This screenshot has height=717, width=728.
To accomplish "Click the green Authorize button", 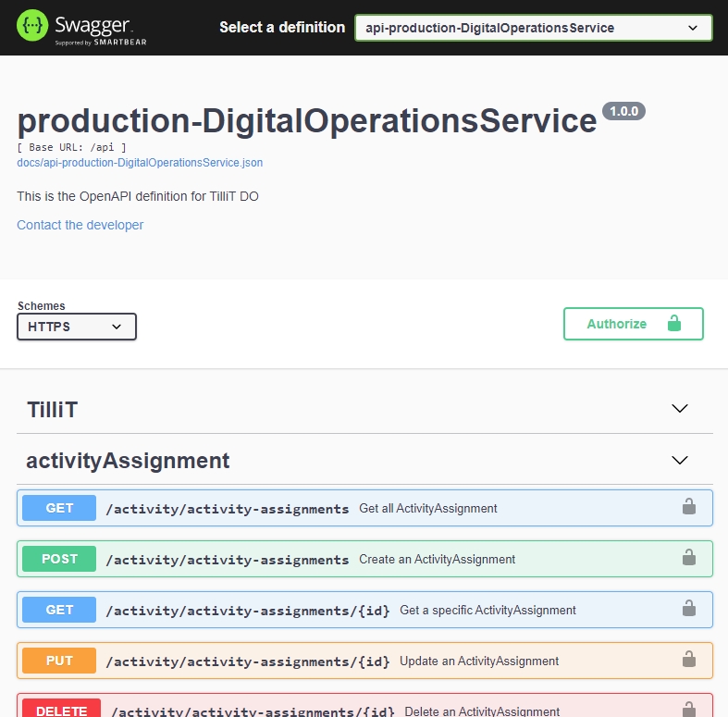I will [x=633, y=324].
